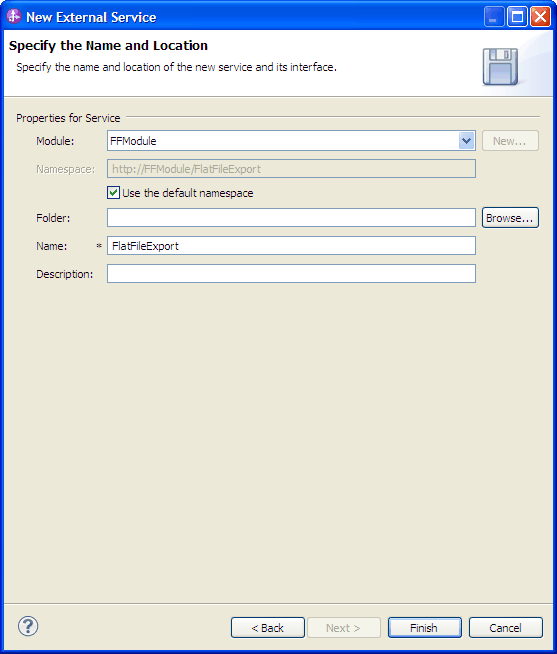Close the dialog with the X button
Viewport: 557px width, 654px height.
pos(540,17)
